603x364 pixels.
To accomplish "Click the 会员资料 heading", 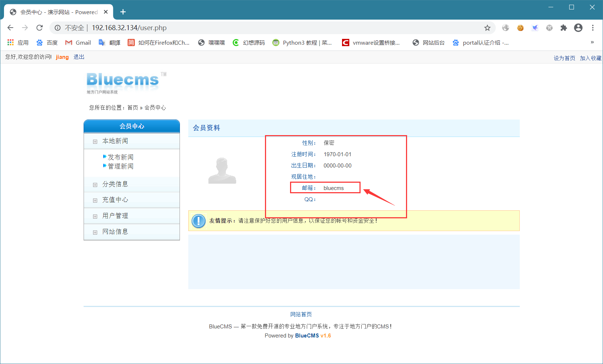I will (206, 128).
